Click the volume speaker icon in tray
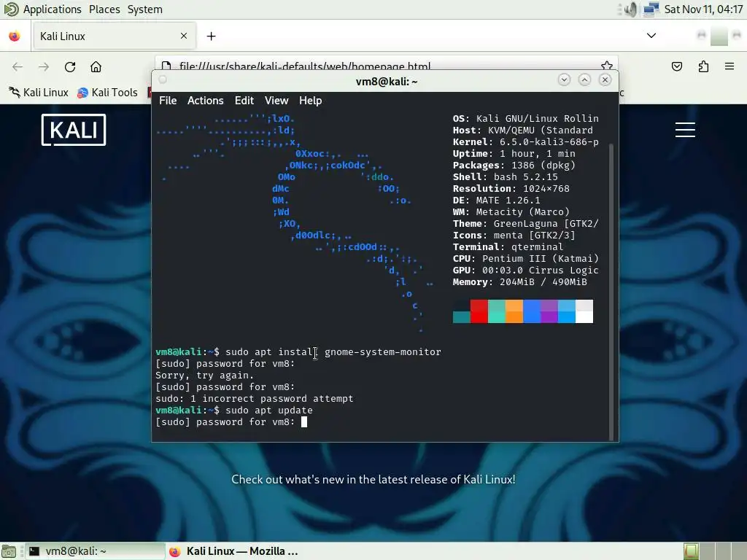This screenshot has height=560, width=747. click(x=631, y=9)
